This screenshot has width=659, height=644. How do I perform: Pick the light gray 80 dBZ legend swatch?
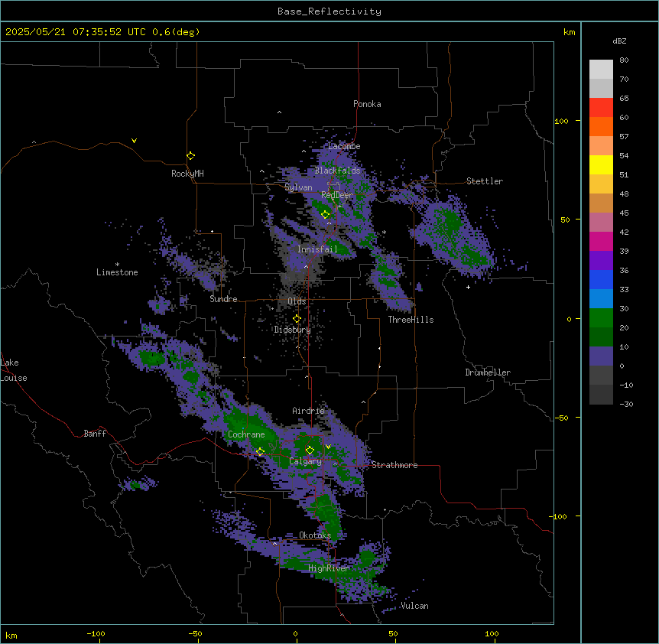point(601,70)
